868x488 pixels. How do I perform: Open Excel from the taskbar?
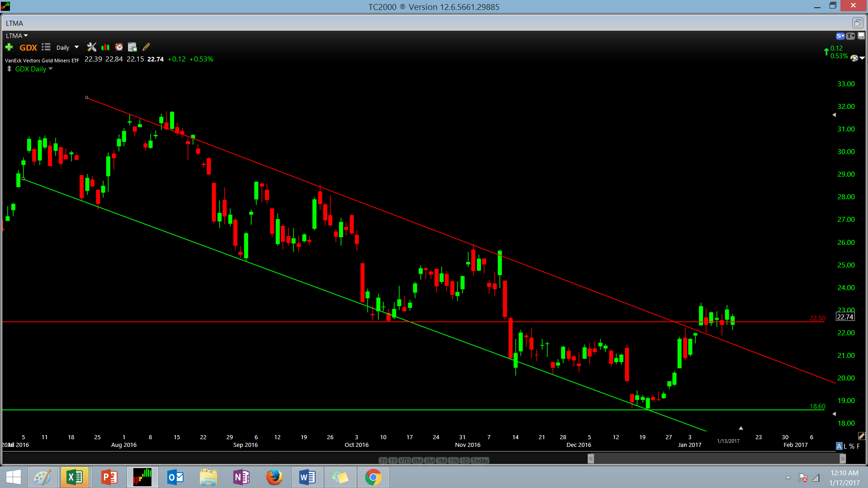(75, 477)
